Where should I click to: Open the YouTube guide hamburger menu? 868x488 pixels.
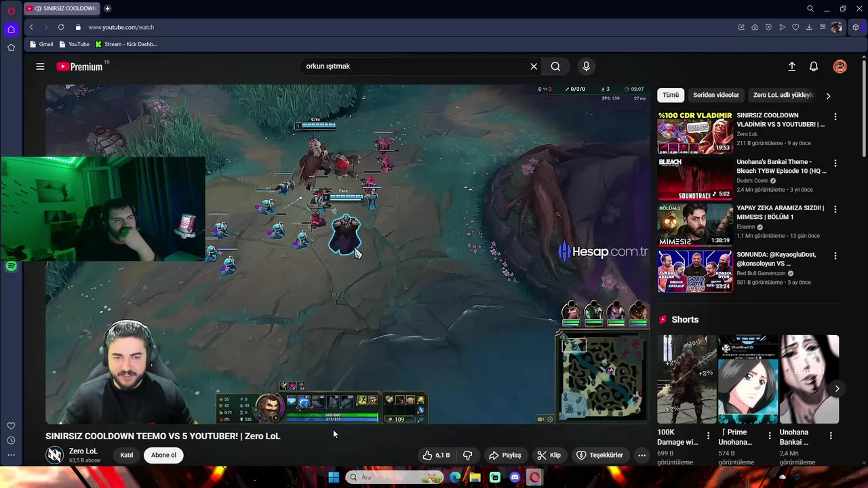point(40,66)
